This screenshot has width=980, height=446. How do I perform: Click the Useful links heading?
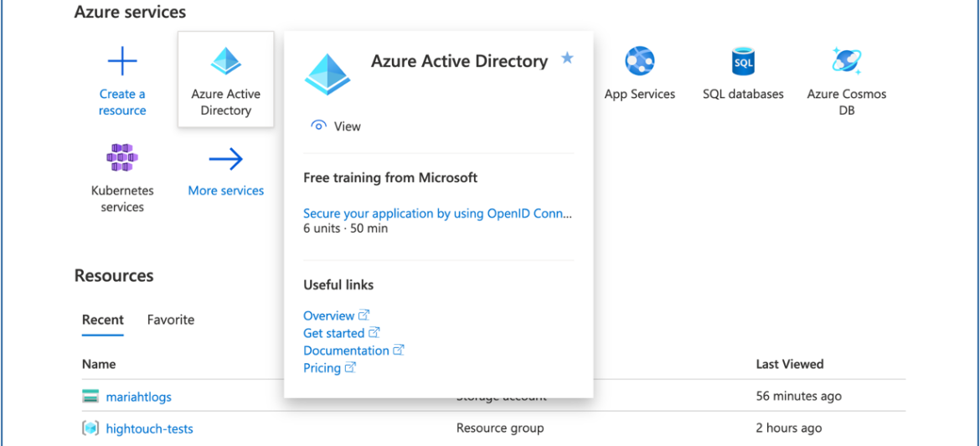(x=338, y=285)
